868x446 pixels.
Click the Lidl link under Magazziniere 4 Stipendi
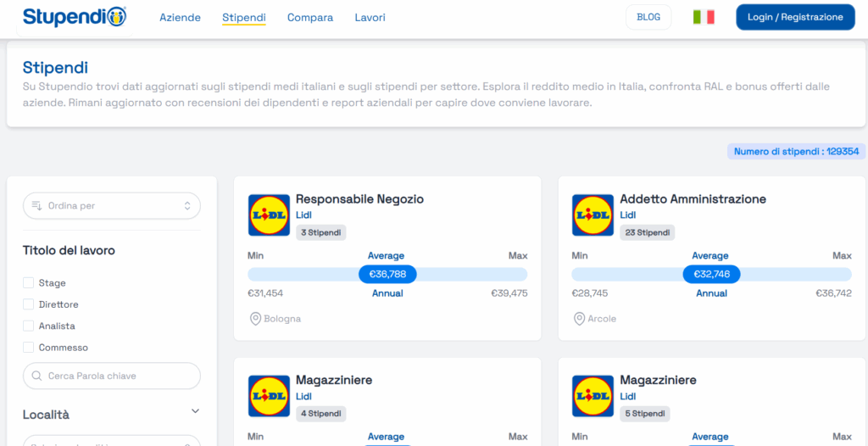(x=304, y=396)
